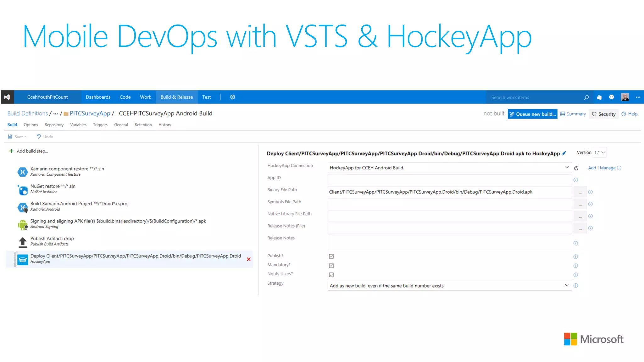The height and width of the screenshot is (362, 644).
Task: Browse for Binary File Path with ellipsis button
Action: [x=580, y=192]
